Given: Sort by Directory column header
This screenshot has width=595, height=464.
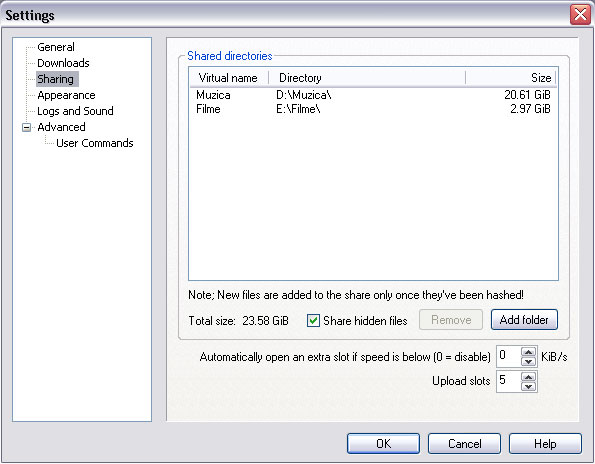Looking at the screenshot, I should click(367, 78).
